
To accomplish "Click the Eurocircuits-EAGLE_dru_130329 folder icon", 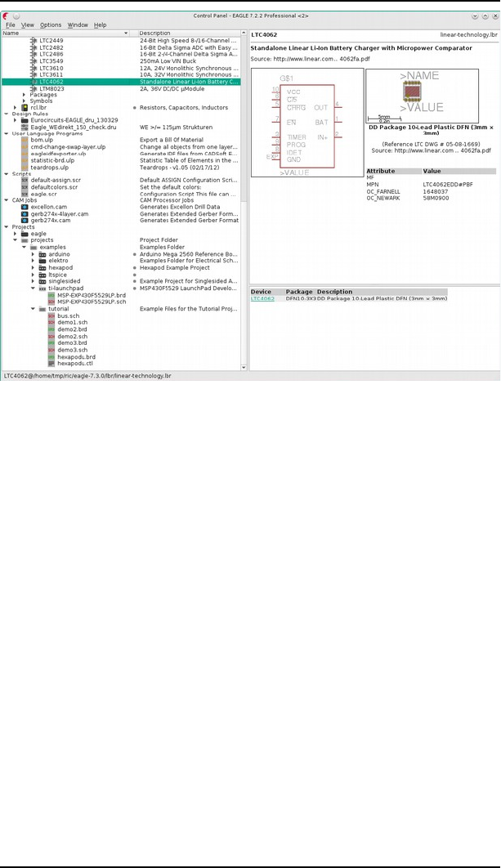I will coord(25,120).
